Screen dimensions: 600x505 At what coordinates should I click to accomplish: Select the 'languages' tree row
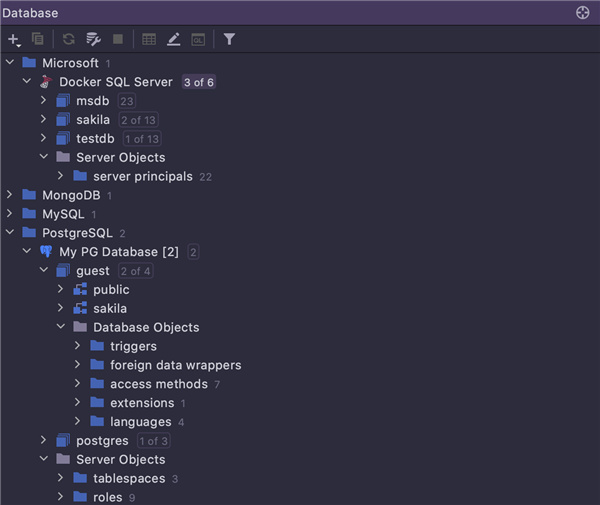coord(300,422)
